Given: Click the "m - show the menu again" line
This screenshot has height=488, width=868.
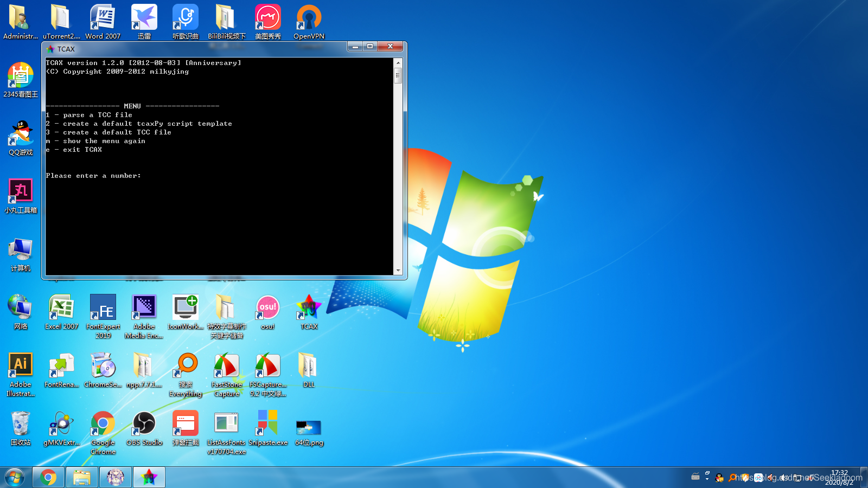Looking at the screenshot, I should [95, 141].
